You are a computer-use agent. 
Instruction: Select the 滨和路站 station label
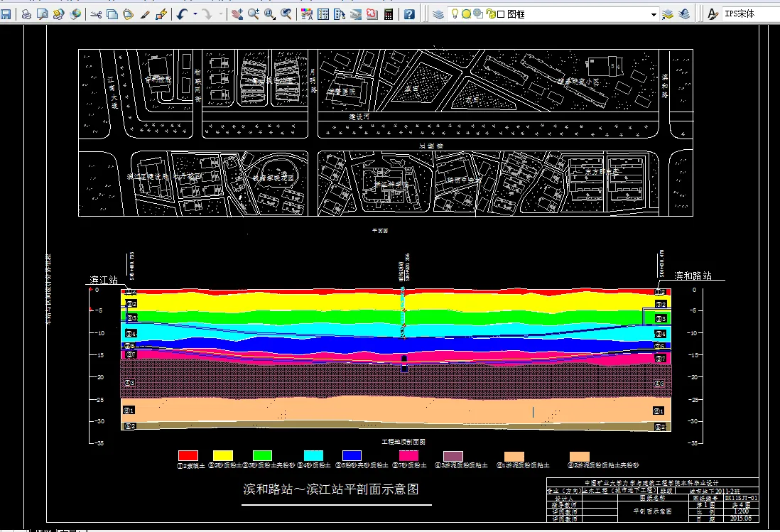[693, 276]
